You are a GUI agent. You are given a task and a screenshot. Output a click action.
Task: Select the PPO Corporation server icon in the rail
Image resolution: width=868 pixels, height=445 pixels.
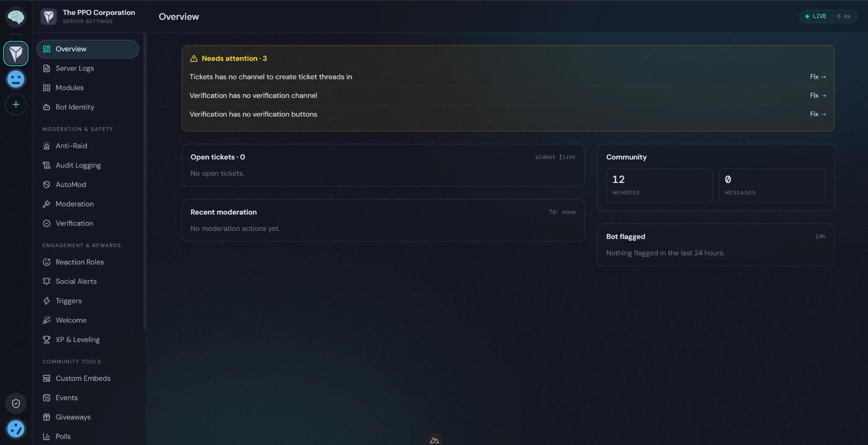[x=16, y=54]
